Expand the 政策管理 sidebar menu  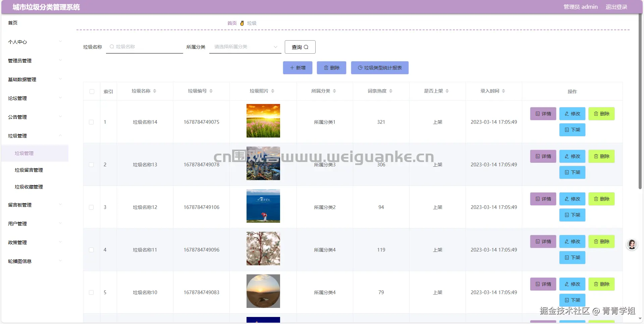click(x=35, y=242)
